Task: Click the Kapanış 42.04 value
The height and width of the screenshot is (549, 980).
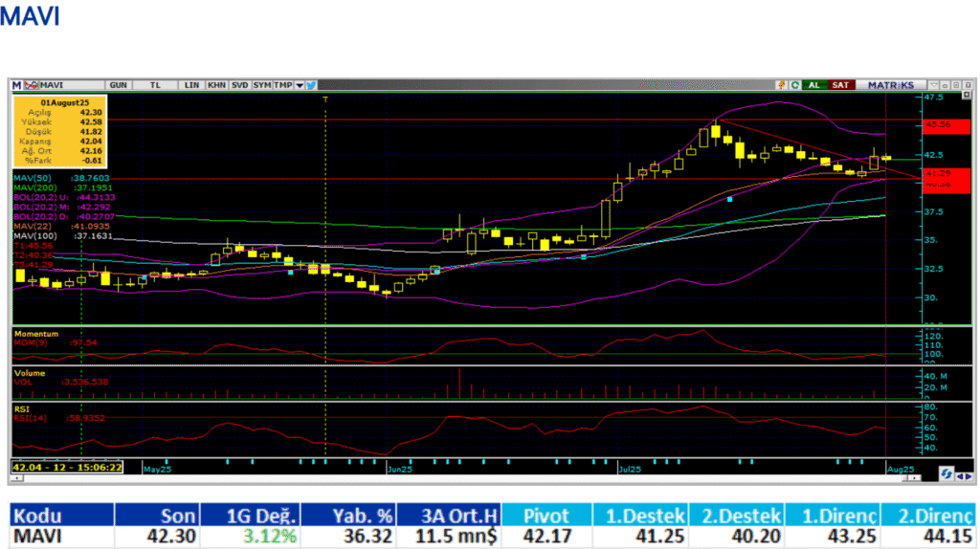Action: 91,142
